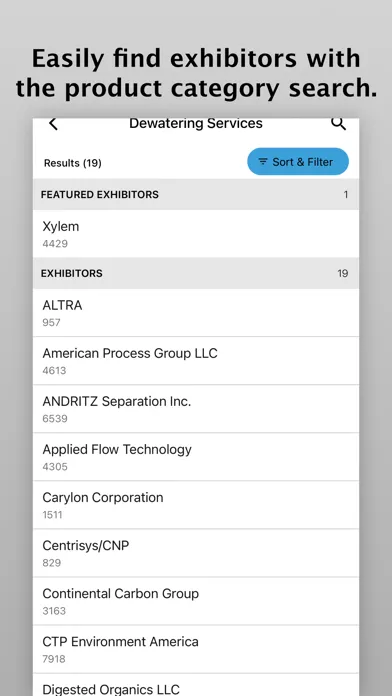
Task: Select American Process Group LLC
Action: (x=196, y=361)
